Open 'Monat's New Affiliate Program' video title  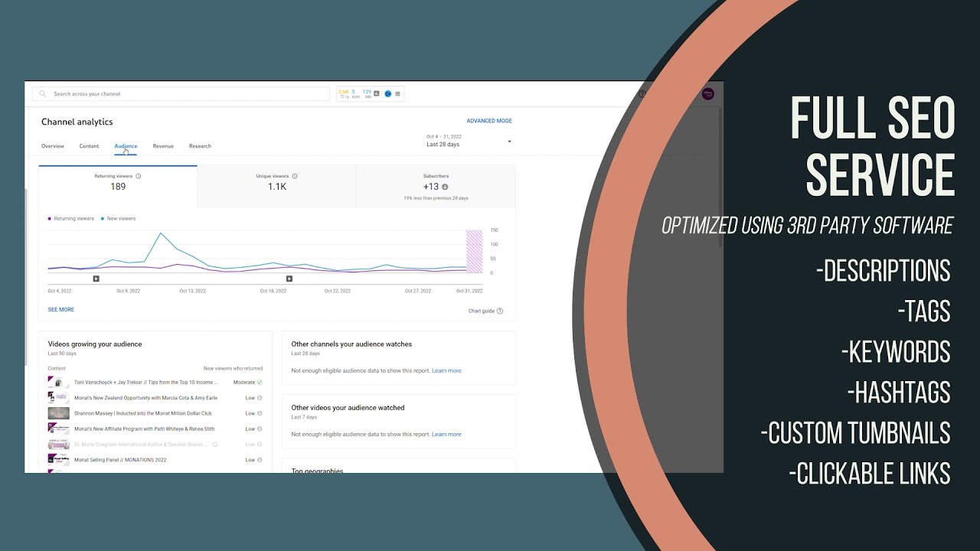click(144, 429)
